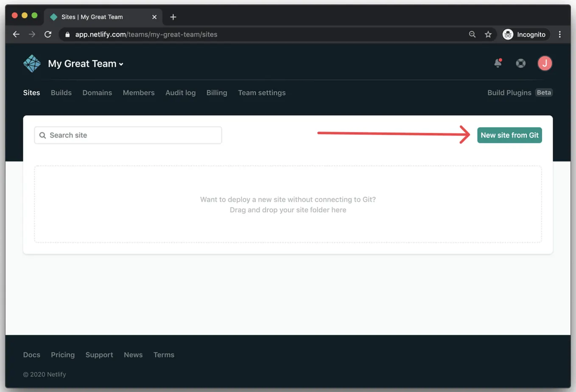This screenshot has width=576, height=392.
Task: Expand the My Great Team switcher
Action: [x=86, y=64]
